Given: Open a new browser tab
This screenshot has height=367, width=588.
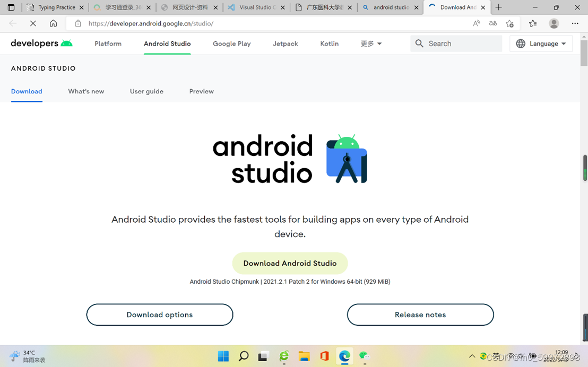Looking at the screenshot, I should click(x=498, y=7).
